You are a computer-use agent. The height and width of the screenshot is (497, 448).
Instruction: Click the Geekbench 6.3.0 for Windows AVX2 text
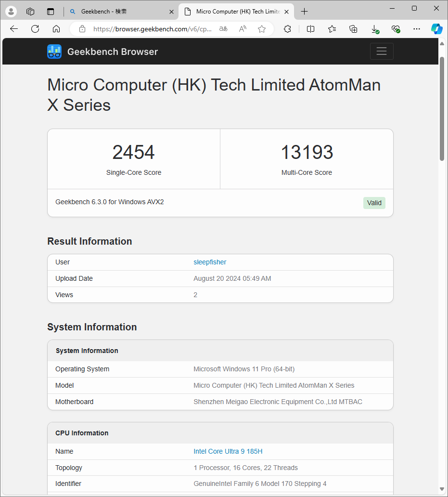click(110, 202)
